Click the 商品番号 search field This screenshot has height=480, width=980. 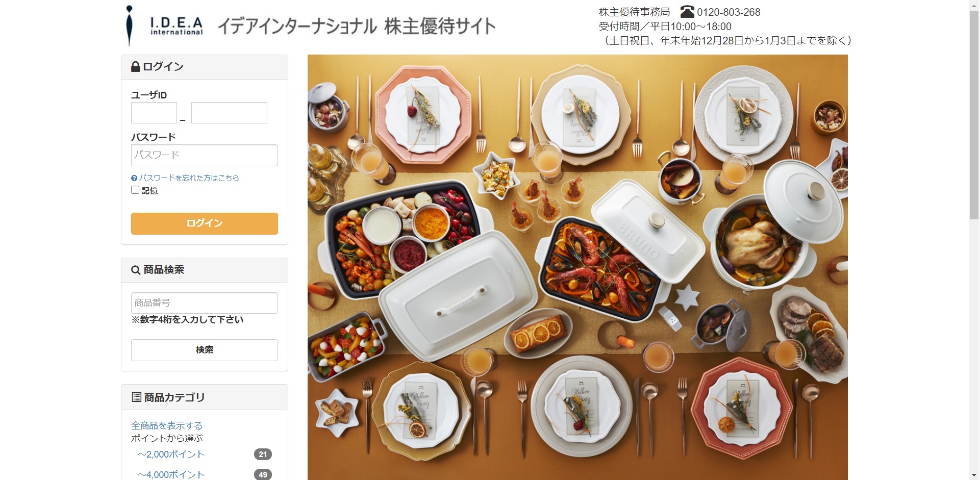click(205, 303)
